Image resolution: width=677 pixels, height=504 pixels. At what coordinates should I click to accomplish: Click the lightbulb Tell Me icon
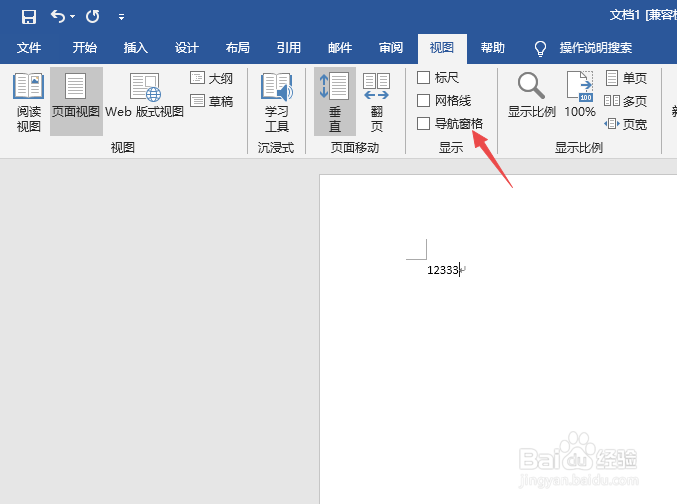coord(540,48)
